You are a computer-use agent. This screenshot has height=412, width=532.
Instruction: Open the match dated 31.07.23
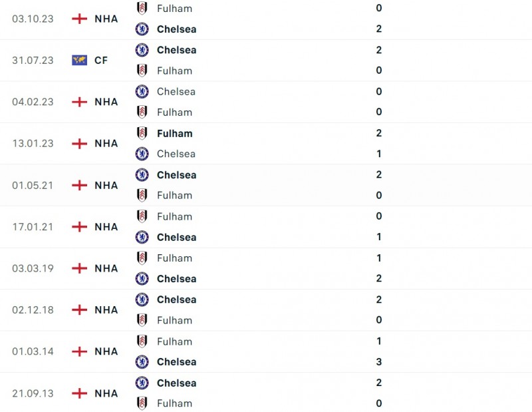(x=32, y=61)
